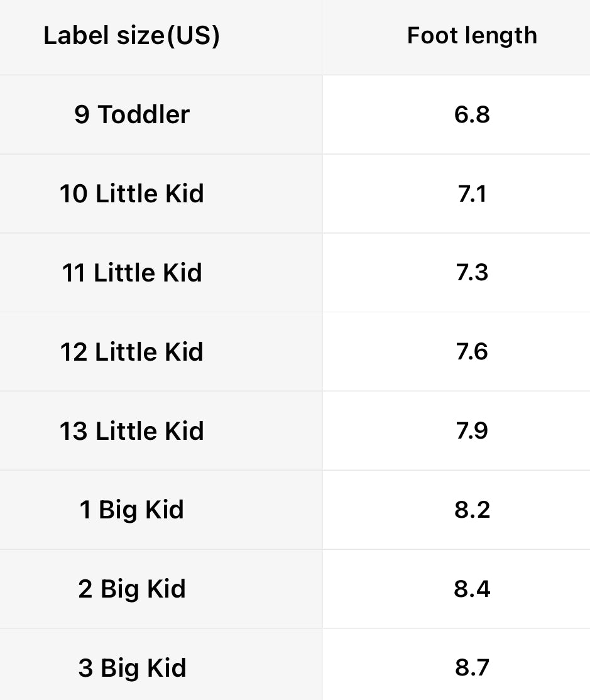Click the 7.6 foot length value
This screenshot has width=590, height=700.
[x=472, y=352]
